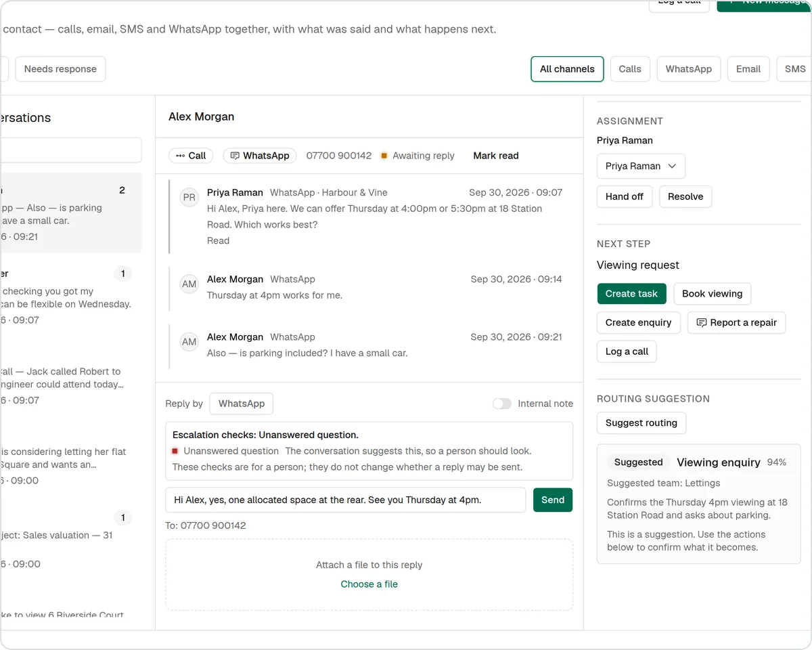Image resolution: width=812 pixels, height=650 pixels.
Task: Toggle the Internal note switch
Action: tap(502, 404)
